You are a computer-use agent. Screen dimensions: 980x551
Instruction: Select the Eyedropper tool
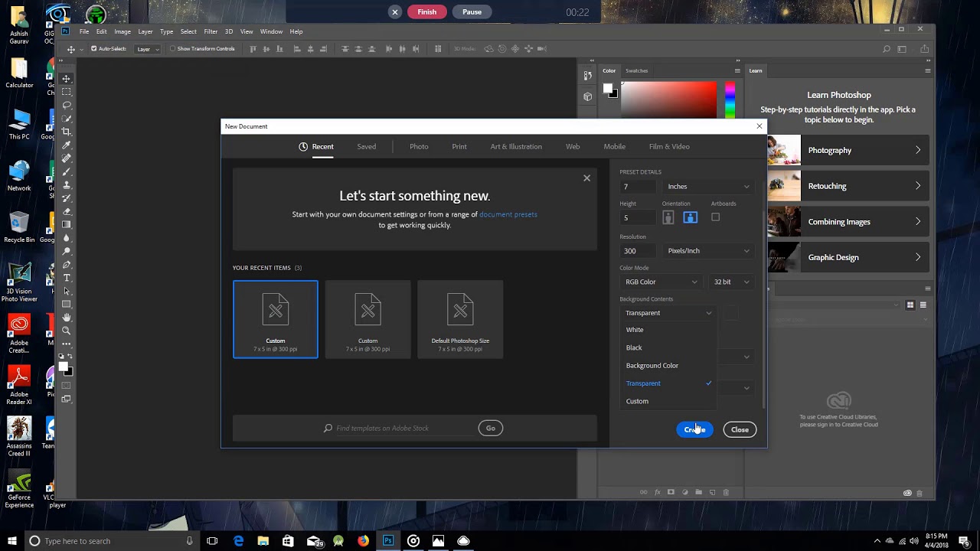(x=67, y=145)
